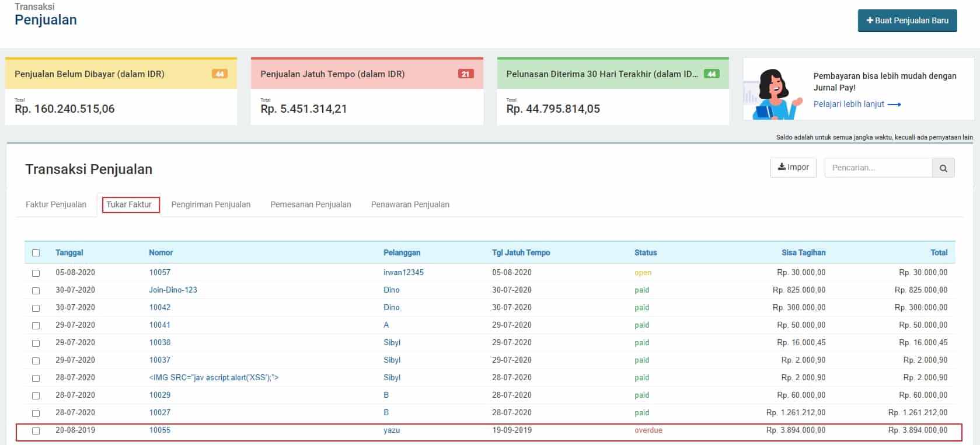This screenshot has height=445, width=980.
Task: Sort table by Tgl Jatuh Tempo header
Action: pos(521,253)
